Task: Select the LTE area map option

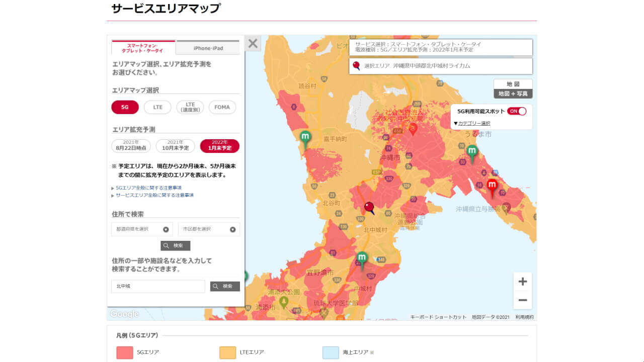Action: (x=157, y=107)
